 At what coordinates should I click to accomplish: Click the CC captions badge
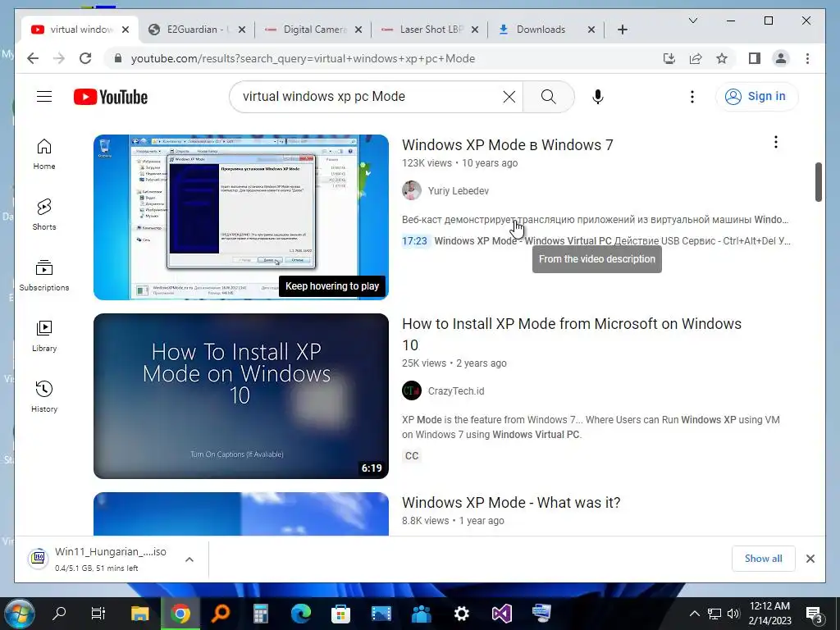tap(412, 456)
